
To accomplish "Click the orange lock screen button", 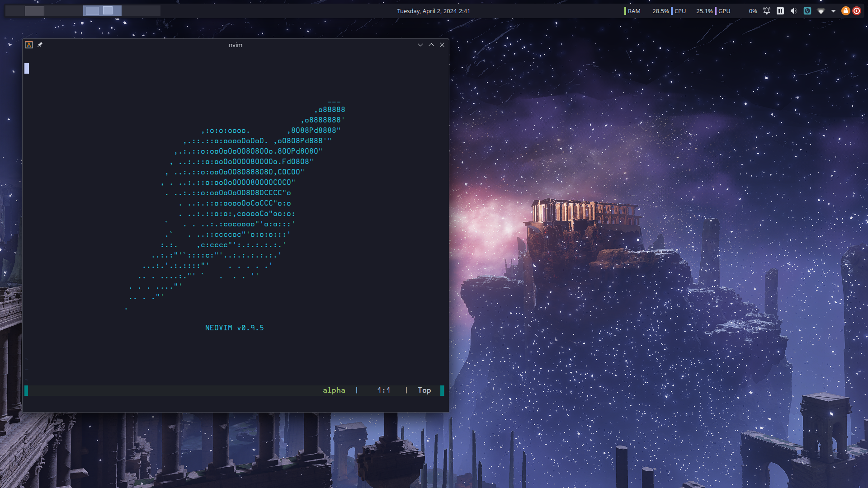I will click(845, 11).
